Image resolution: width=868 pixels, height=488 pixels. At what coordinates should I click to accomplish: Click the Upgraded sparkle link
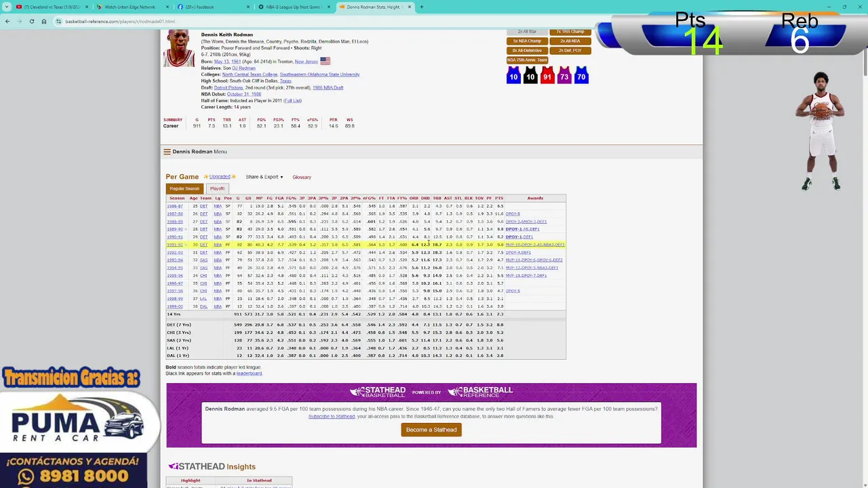click(x=220, y=177)
